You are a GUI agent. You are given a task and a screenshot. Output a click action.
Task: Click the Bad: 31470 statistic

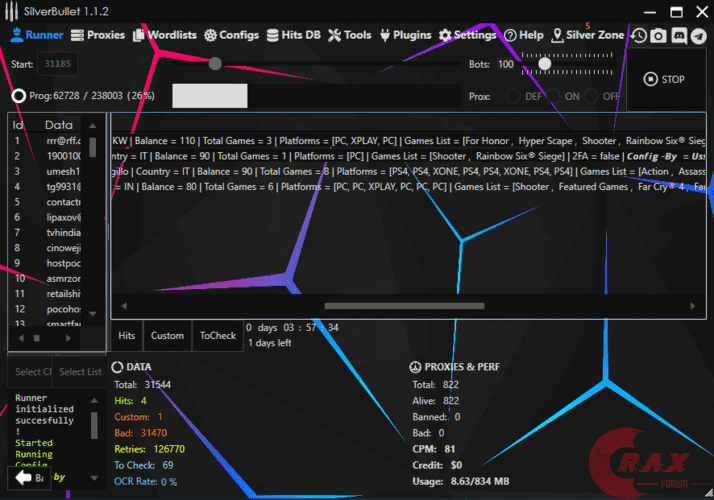141,433
